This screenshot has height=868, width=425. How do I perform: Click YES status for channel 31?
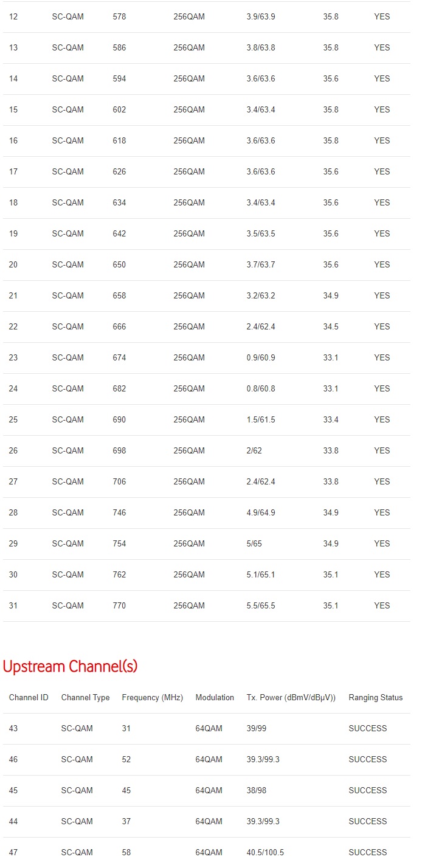click(382, 605)
